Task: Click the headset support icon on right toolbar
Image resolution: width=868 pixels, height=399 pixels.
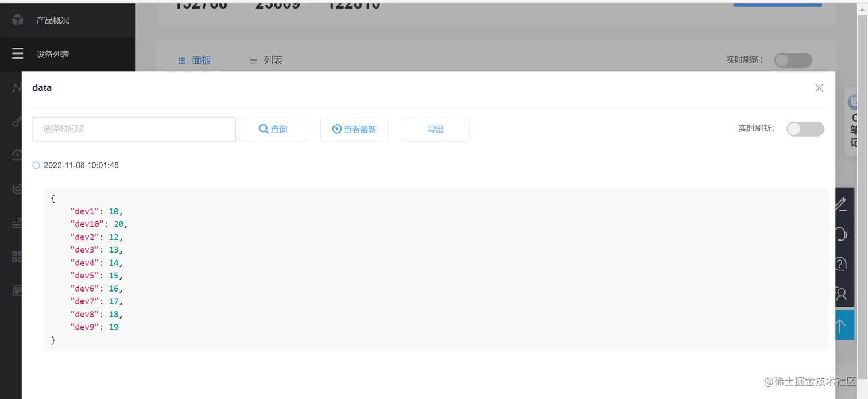Action: tap(840, 234)
